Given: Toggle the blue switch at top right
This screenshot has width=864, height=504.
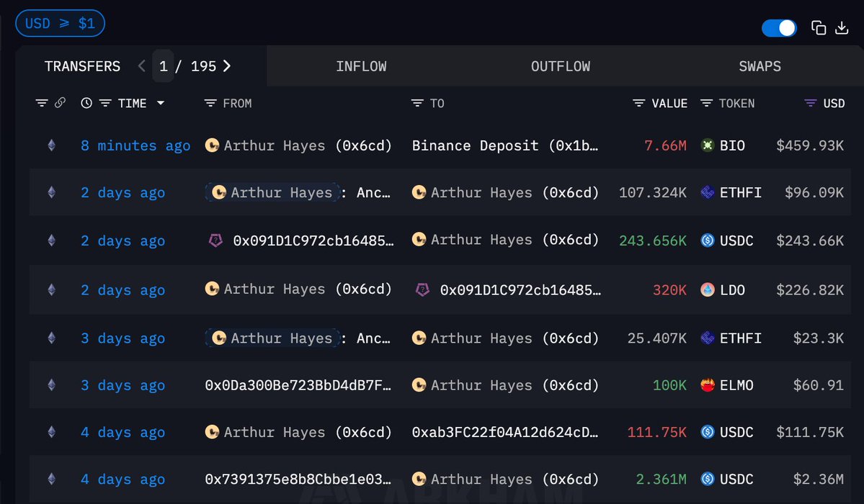Looking at the screenshot, I should pyautogui.click(x=778, y=28).
